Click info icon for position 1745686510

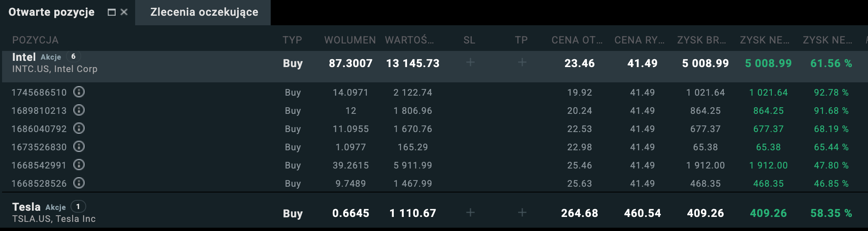(79, 92)
